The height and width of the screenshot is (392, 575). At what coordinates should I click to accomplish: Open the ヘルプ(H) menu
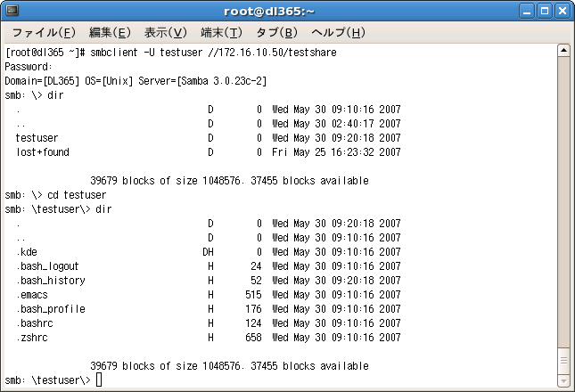338,33
